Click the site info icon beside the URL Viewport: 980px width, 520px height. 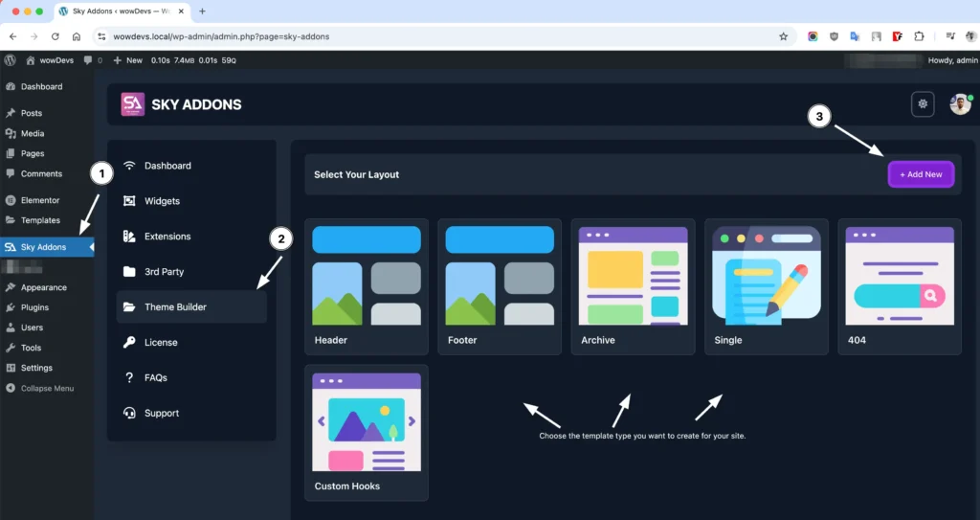point(101,36)
